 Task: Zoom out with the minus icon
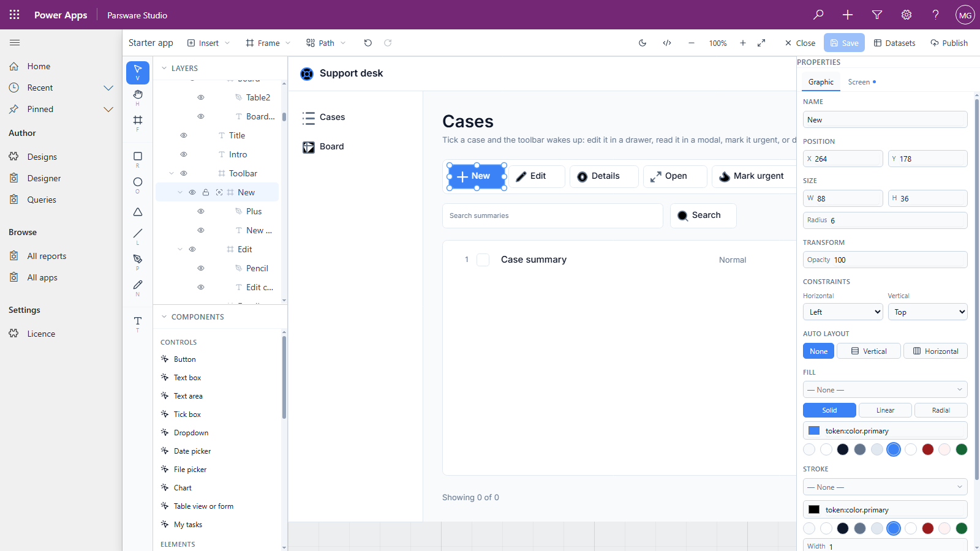pyautogui.click(x=692, y=43)
